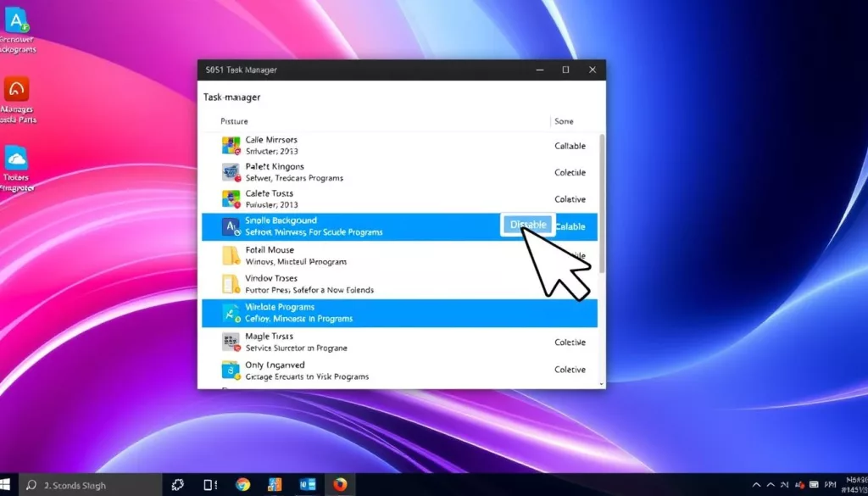Click the Palert Kingons row icon

pyautogui.click(x=231, y=172)
